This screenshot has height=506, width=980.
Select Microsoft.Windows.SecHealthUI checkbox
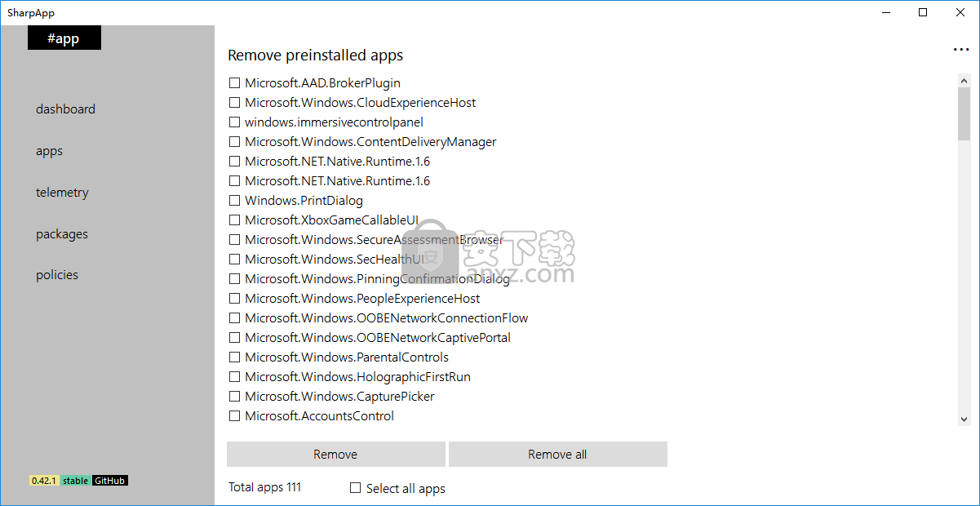point(235,260)
